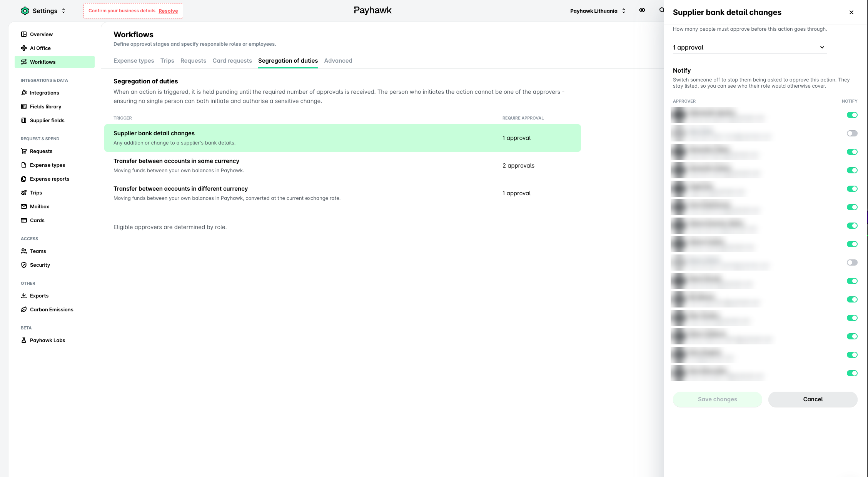
Task: Click the green Settings gear icon
Action: tap(25, 11)
